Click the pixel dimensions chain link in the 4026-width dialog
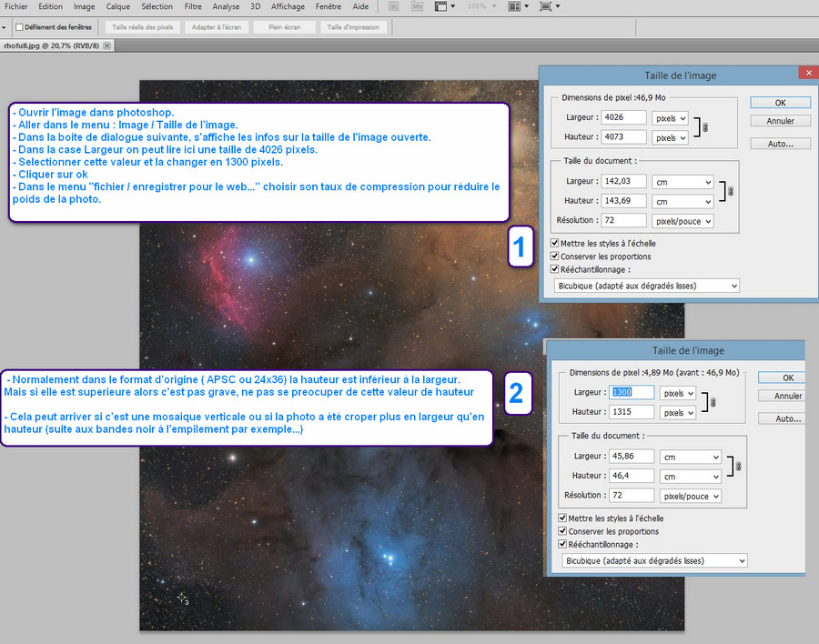Image resolution: width=819 pixels, height=644 pixels. point(705,127)
